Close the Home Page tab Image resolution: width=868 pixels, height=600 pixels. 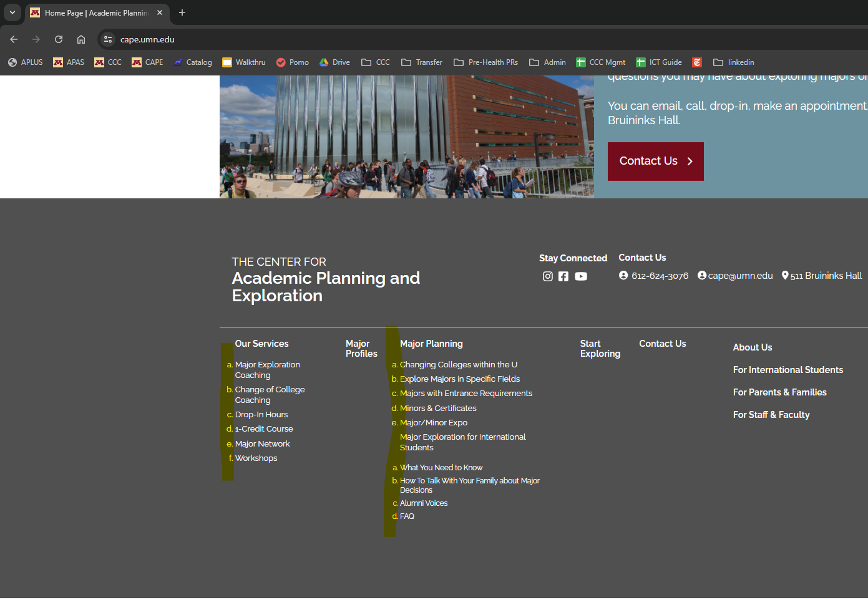coord(160,12)
